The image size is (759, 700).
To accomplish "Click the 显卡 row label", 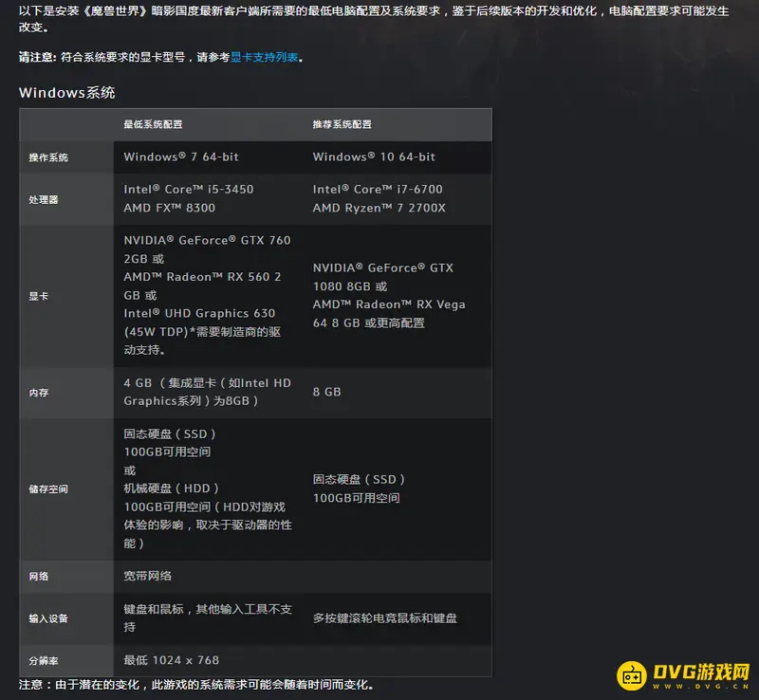I will tap(39, 296).
